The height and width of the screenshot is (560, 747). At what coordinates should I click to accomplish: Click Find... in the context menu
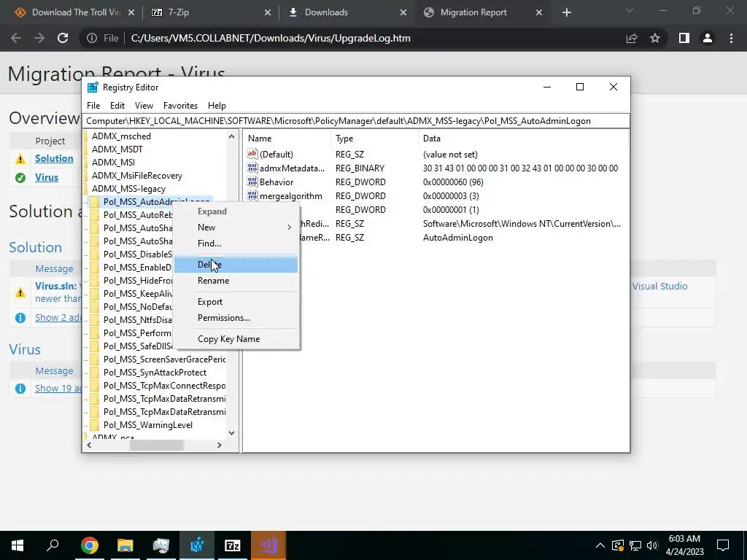tap(236, 244)
